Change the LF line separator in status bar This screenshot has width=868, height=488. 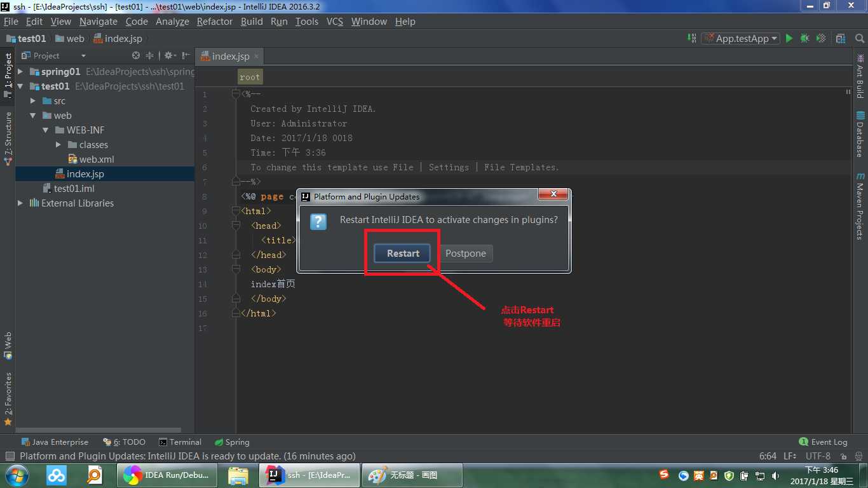click(790, 456)
